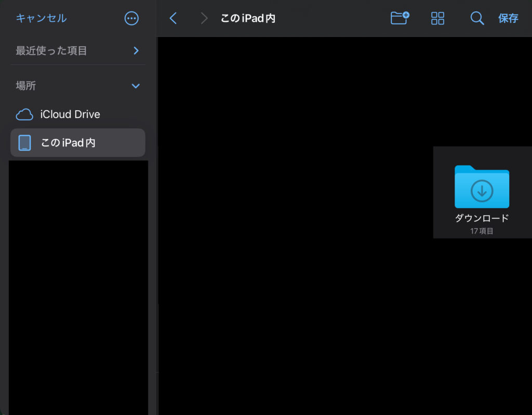Select the iCloud Drive location label
The width and height of the screenshot is (532, 415).
tap(70, 114)
